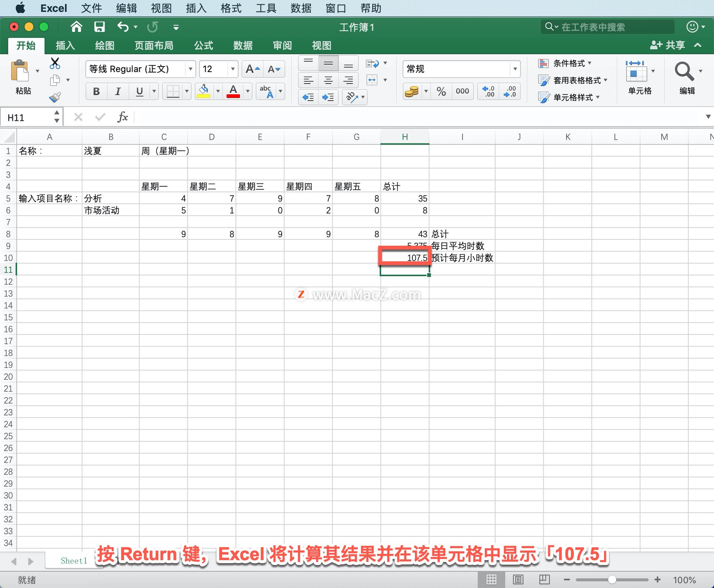The width and height of the screenshot is (714, 588).
Task: Apply percent style format
Action: 441,91
